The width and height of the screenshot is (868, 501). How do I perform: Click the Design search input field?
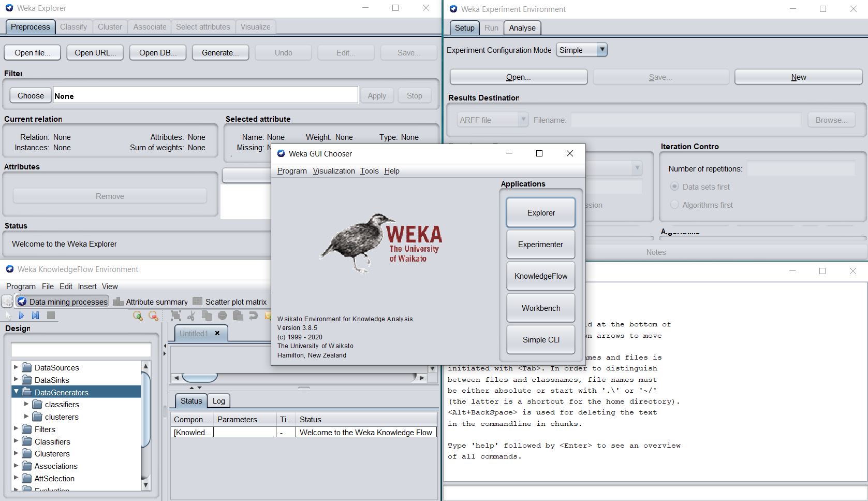tap(81, 349)
